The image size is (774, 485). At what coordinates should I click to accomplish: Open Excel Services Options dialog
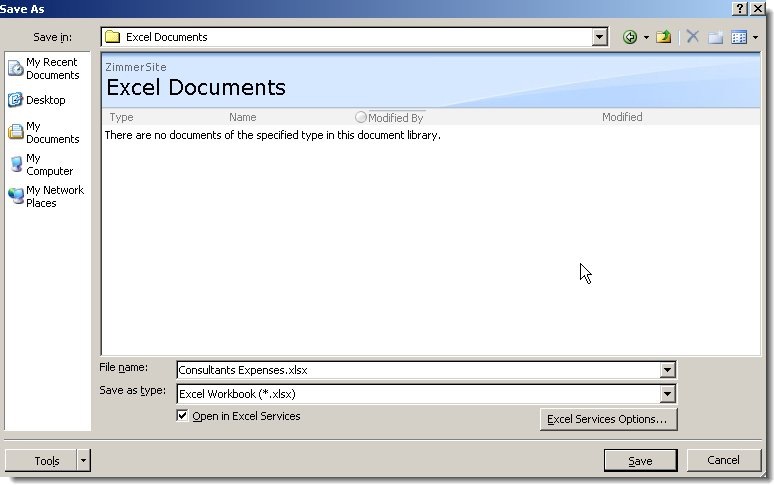tap(608, 419)
